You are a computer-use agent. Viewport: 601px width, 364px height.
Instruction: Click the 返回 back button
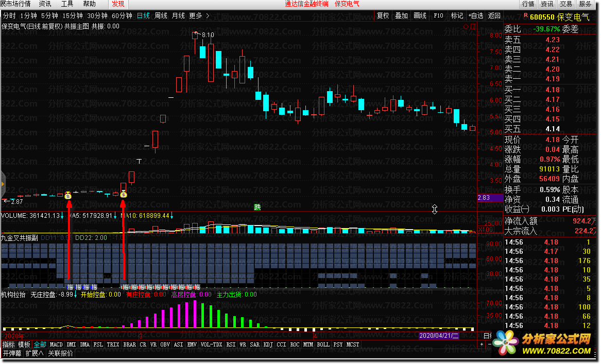[494, 16]
